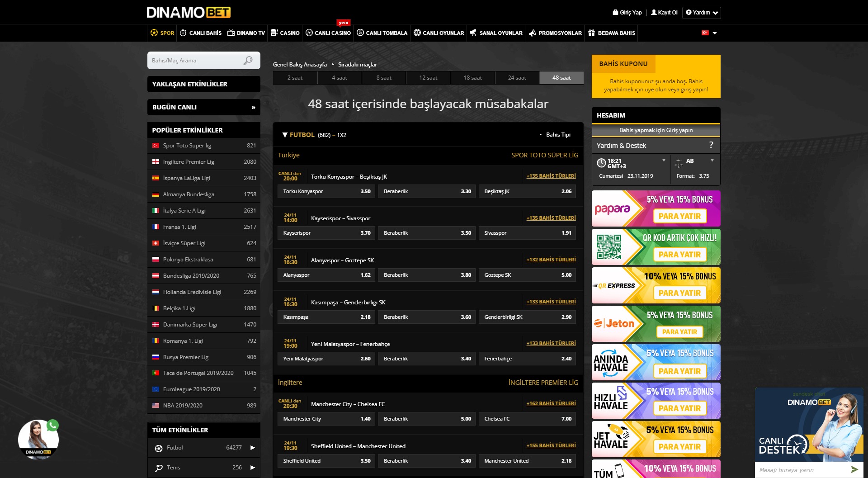Open +162 BAHİS TÜRLERİ for Manchester City–Chelsea
Screen dimensions: 868x478
tap(551, 403)
